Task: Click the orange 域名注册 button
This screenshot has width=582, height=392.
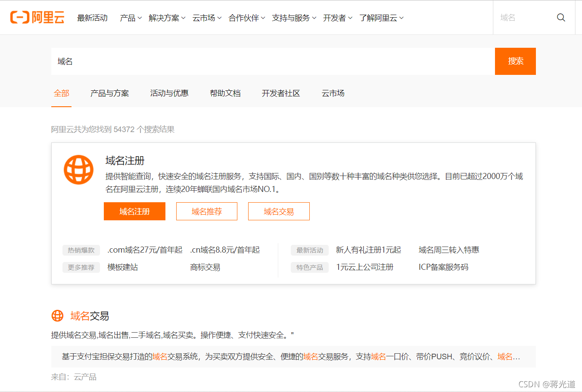Action: point(134,211)
